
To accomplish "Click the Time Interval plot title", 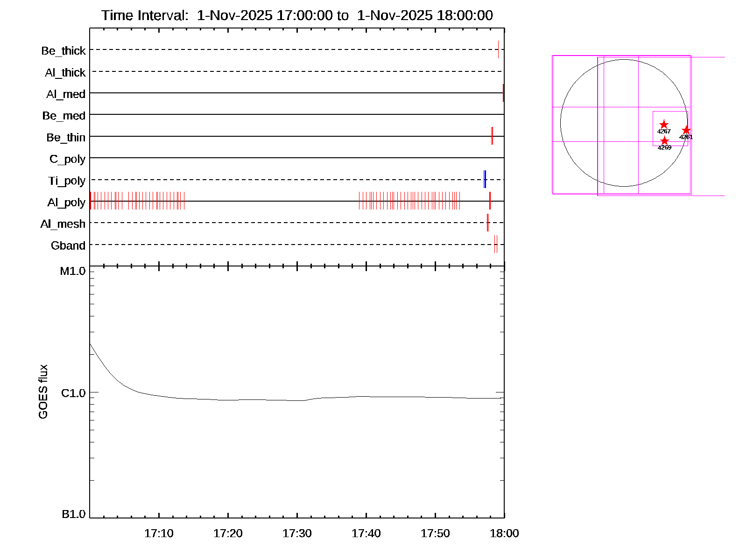I will tap(297, 15).
